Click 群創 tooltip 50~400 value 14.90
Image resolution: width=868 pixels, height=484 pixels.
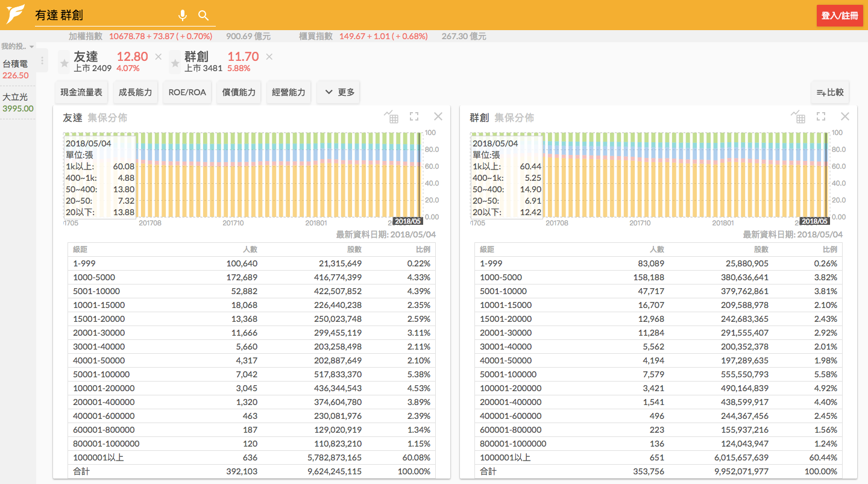point(530,189)
